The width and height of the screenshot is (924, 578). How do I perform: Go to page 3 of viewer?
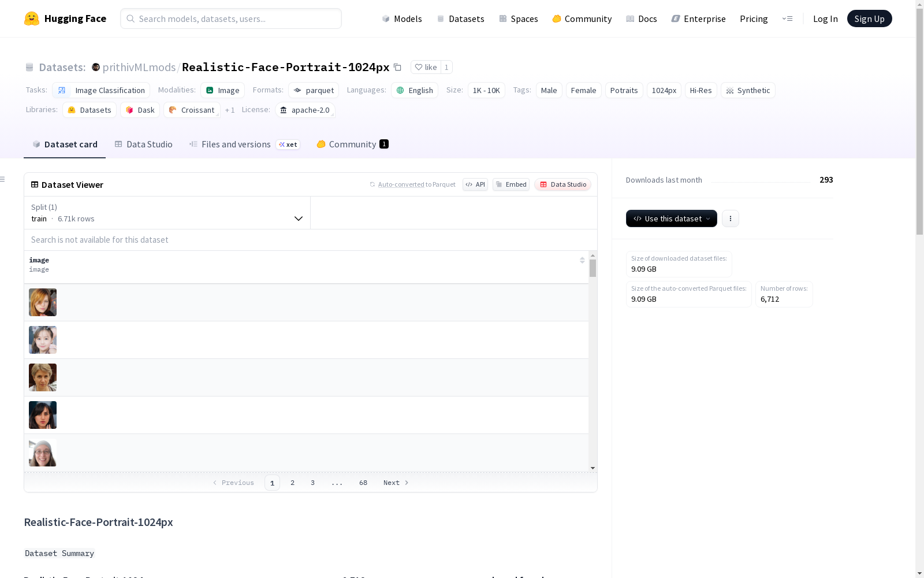[312, 483]
